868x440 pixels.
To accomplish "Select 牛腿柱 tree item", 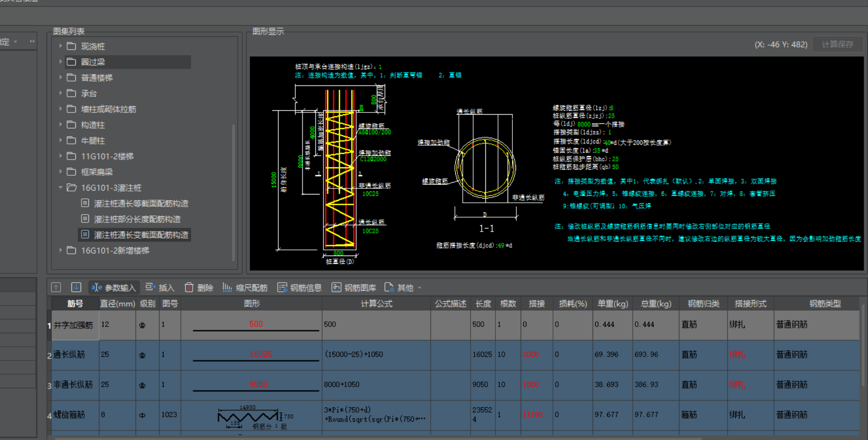I will click(x=93, y=140).
